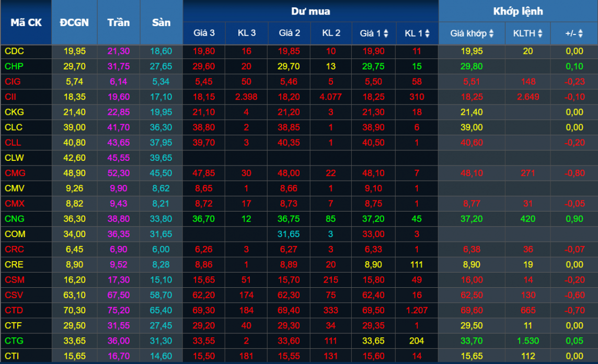598x364 pixels.
Task: Click CII KL 2 value 4.077
Action: pos(331,97)
